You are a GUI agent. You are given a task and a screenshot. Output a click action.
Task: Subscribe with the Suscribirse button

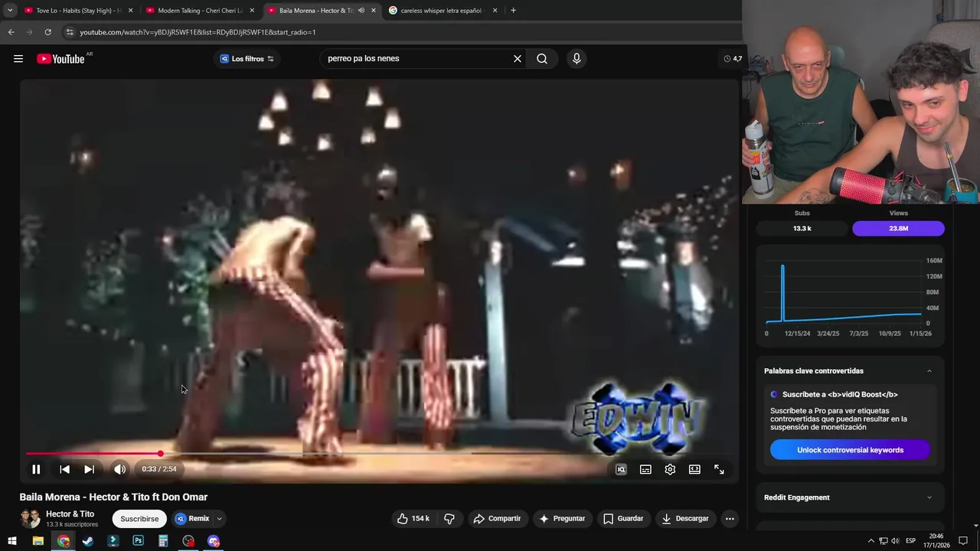tap(139, 519)
